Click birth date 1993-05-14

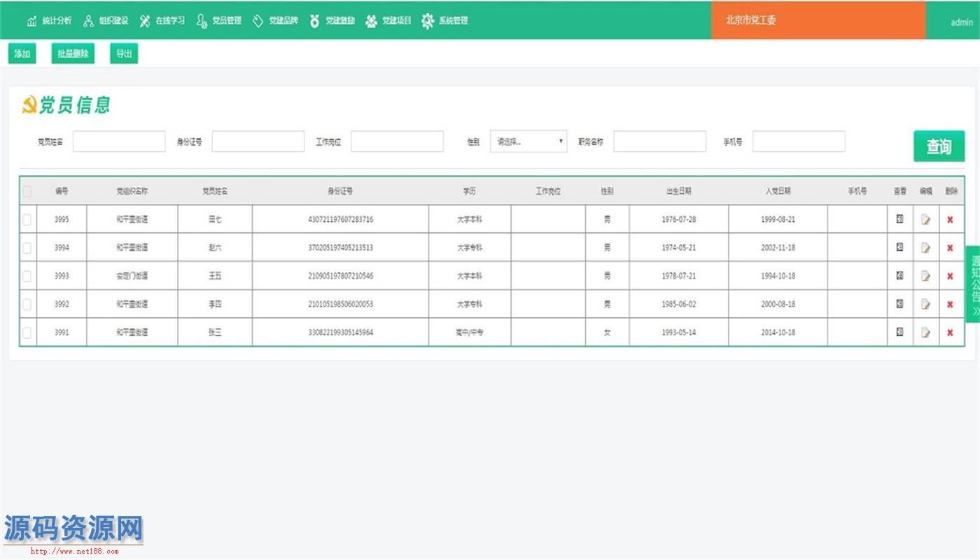[679, 332]
